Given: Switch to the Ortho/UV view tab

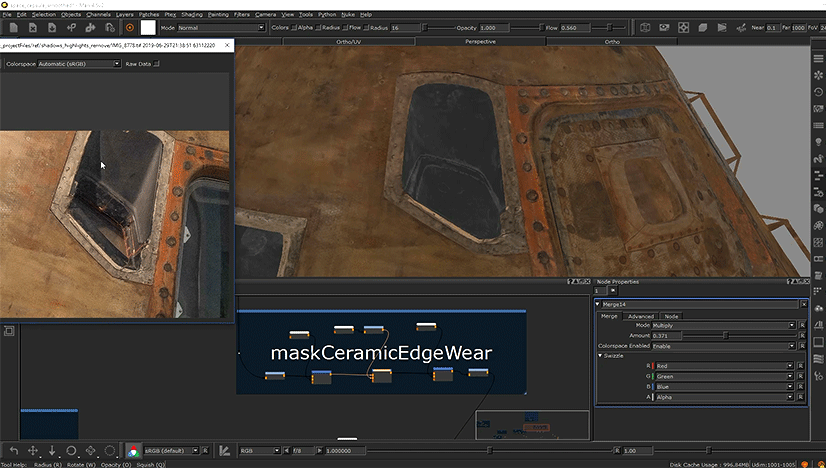Looking at the screenshot, I should [x=348, y=42].
